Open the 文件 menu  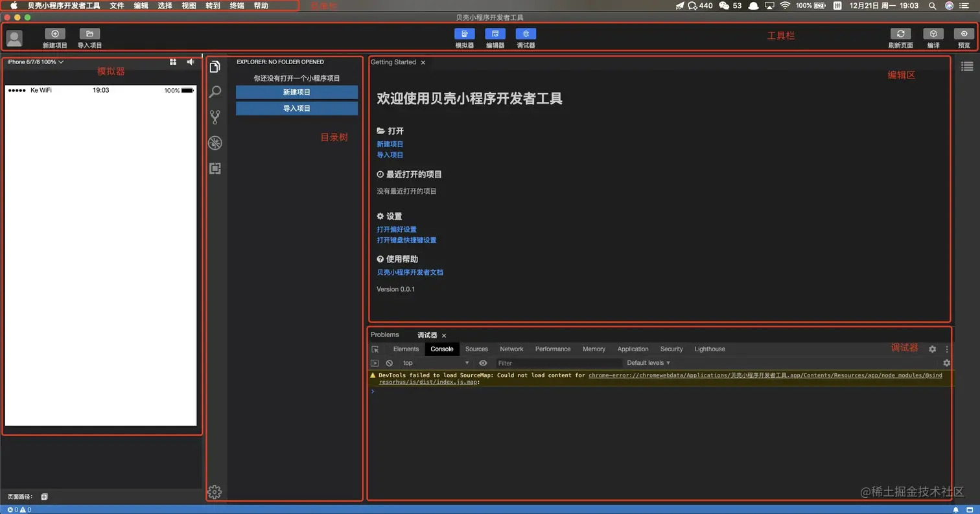pyautogui.click(x=117, y=5)
